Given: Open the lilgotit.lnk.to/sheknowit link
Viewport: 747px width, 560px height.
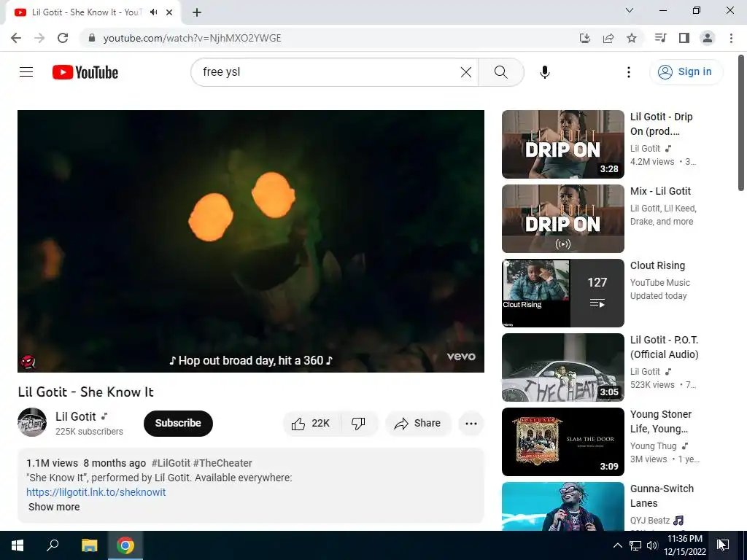Looking at the screenshot, I should (96, 492).
